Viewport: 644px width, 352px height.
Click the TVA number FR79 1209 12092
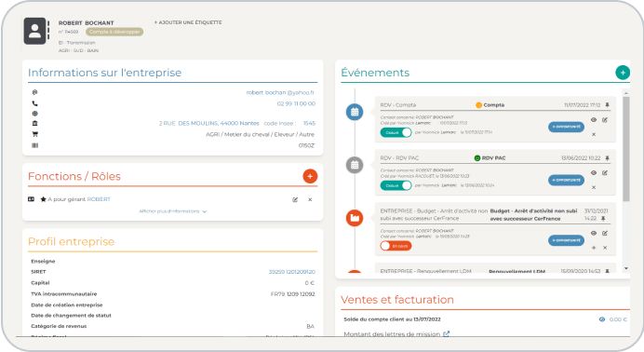[293, 294]
